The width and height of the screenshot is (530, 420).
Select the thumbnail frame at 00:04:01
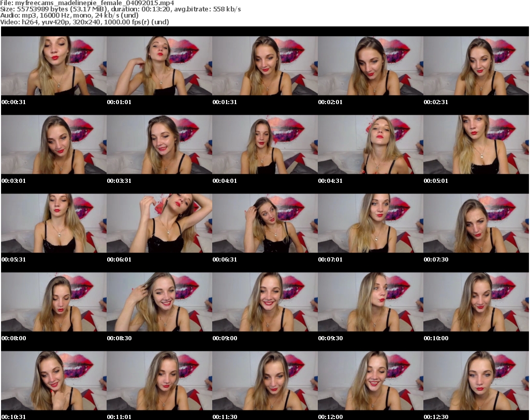(264, 144)
